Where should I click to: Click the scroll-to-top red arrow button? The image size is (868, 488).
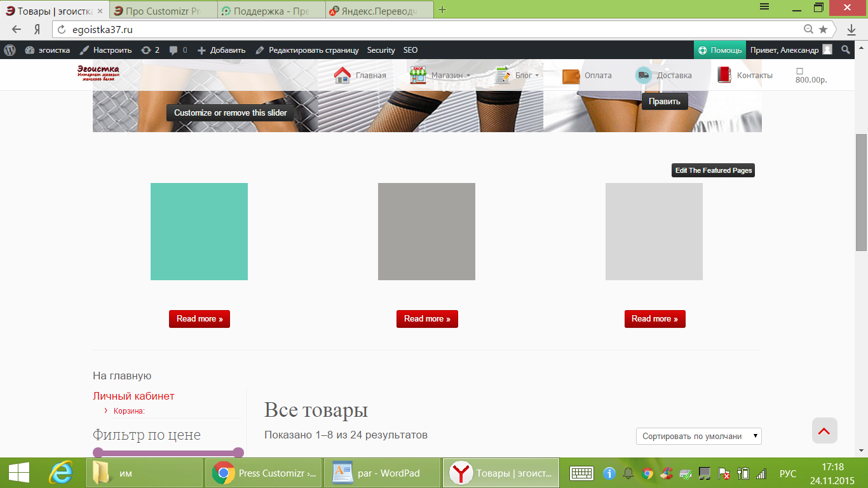pos(824,431)
